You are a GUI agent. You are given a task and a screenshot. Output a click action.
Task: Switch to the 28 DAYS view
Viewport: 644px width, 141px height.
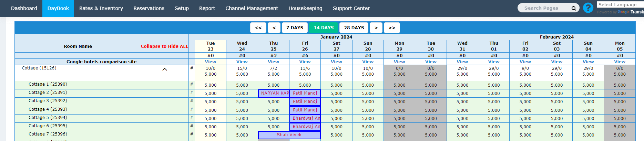coord(354,28)
